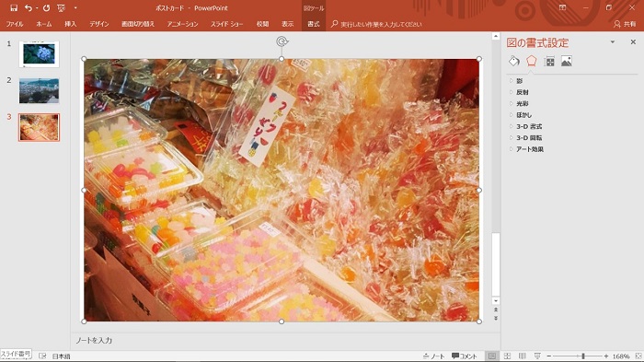Open the 挿入 ribbon tab
Screen dimensions: 644x362
[70, 24]
